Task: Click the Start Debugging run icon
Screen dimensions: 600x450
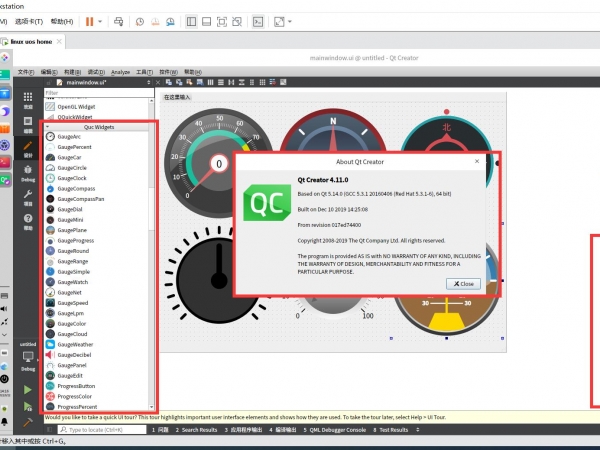Action: (x=27, y=406)
